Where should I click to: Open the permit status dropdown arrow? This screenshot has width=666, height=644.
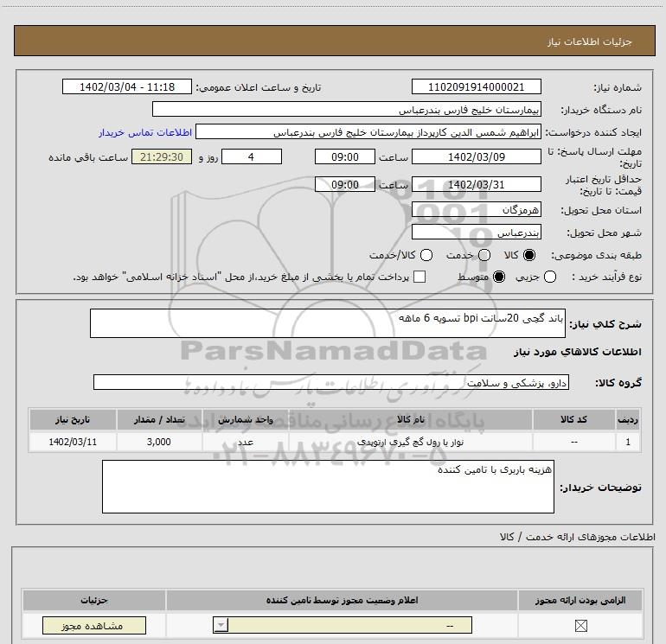pos(221,625)
